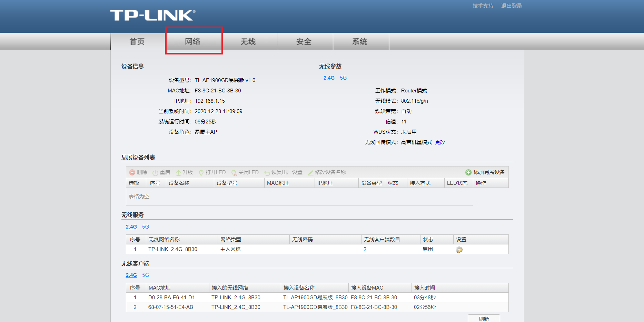Open settings gear for TP-LINK_2.4G_8B30 network

(460, 249)
